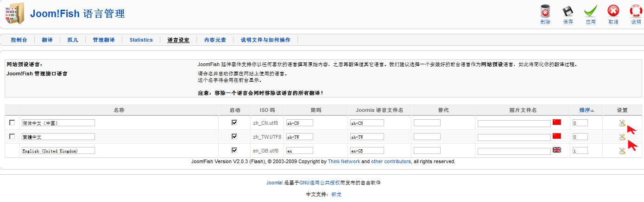This screenshot has height=202, width=644.
Task: Open settings icon for 繁體中文 row
Action: point(622,137)
